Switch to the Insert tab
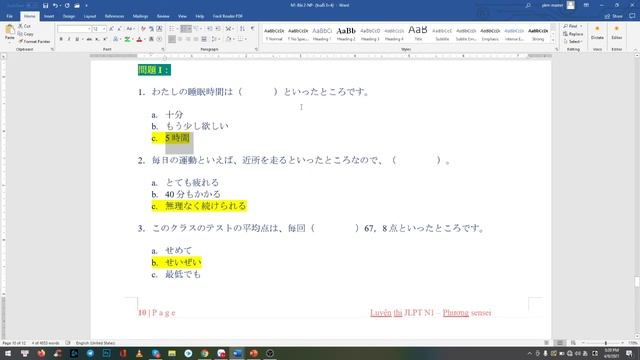 point(49,16)
